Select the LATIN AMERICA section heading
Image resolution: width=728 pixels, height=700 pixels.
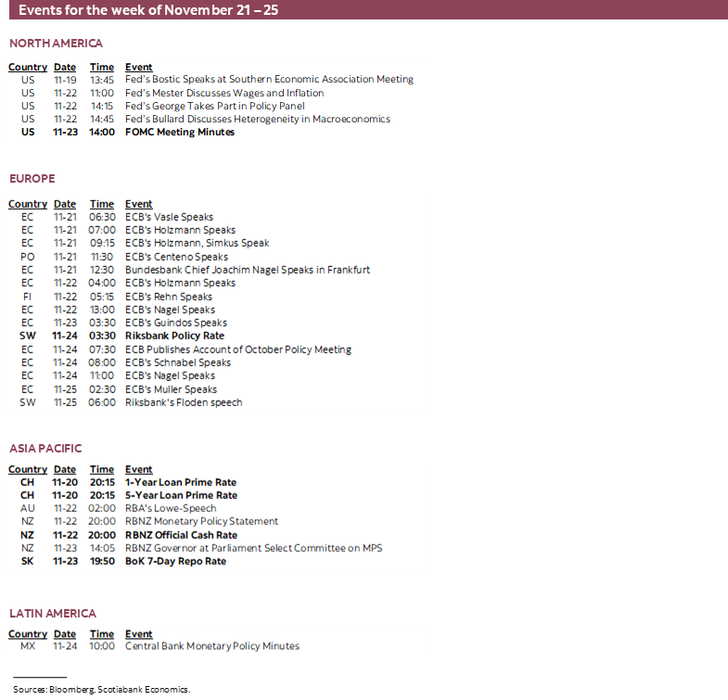click(53, 614)
